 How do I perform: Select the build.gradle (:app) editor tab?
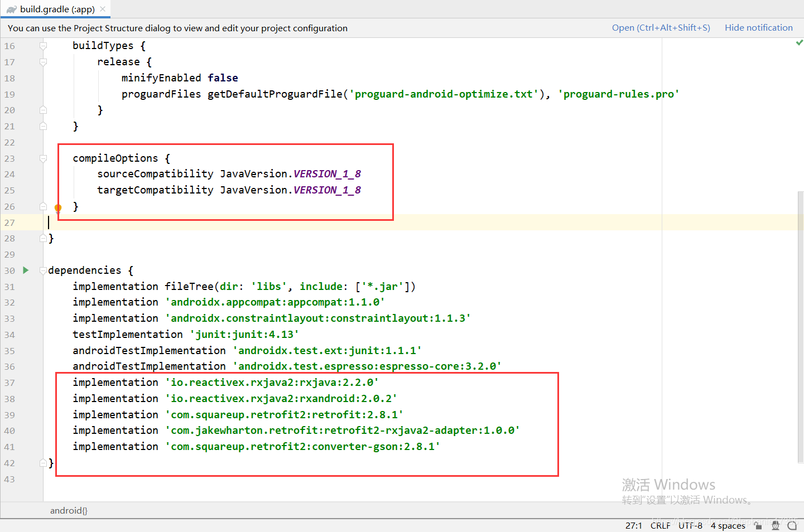point(56,9)
